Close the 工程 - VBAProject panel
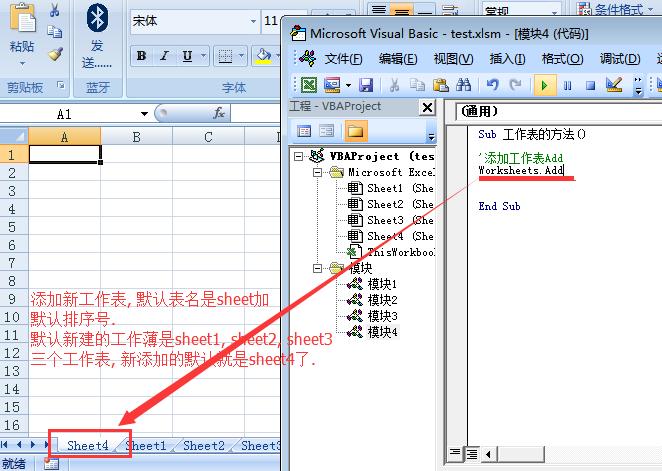The width and height of the screenshot is (662, 471). [427, 108]
